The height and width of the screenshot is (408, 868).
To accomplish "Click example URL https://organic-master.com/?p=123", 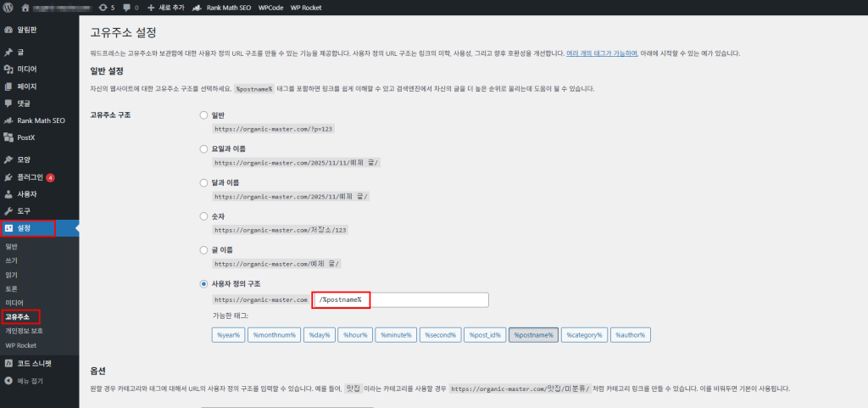I will pyautogui.click(x=274, y=129).
